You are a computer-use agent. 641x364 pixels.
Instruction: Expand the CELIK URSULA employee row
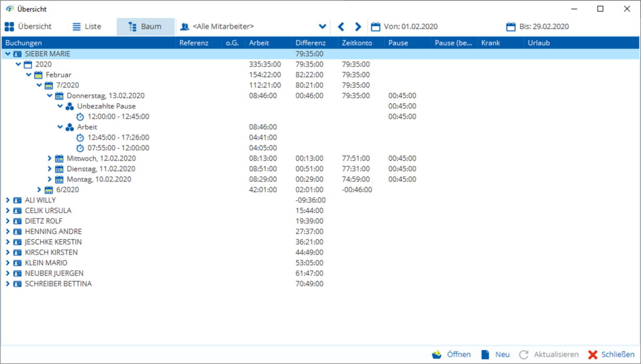coord(8,211)
